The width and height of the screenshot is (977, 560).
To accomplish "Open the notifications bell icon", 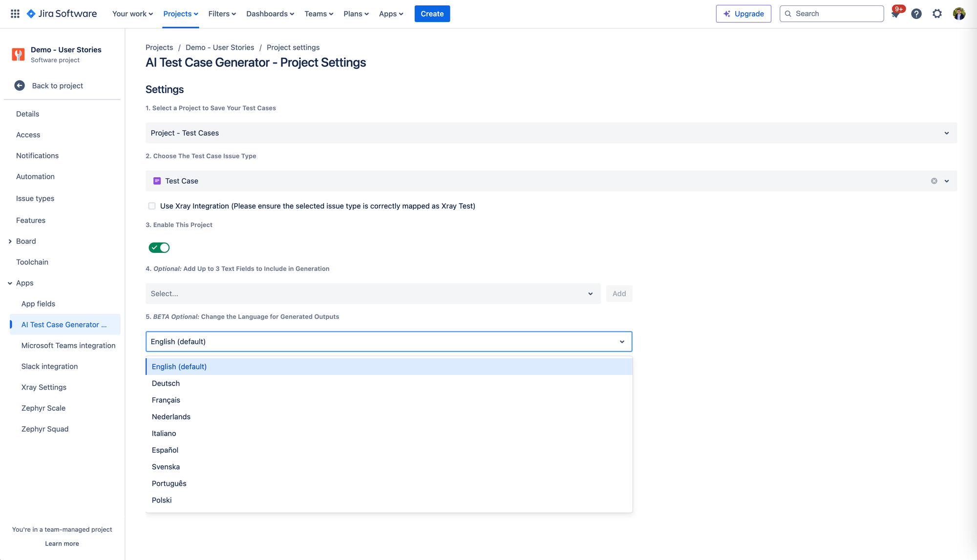I will [895, 14].
